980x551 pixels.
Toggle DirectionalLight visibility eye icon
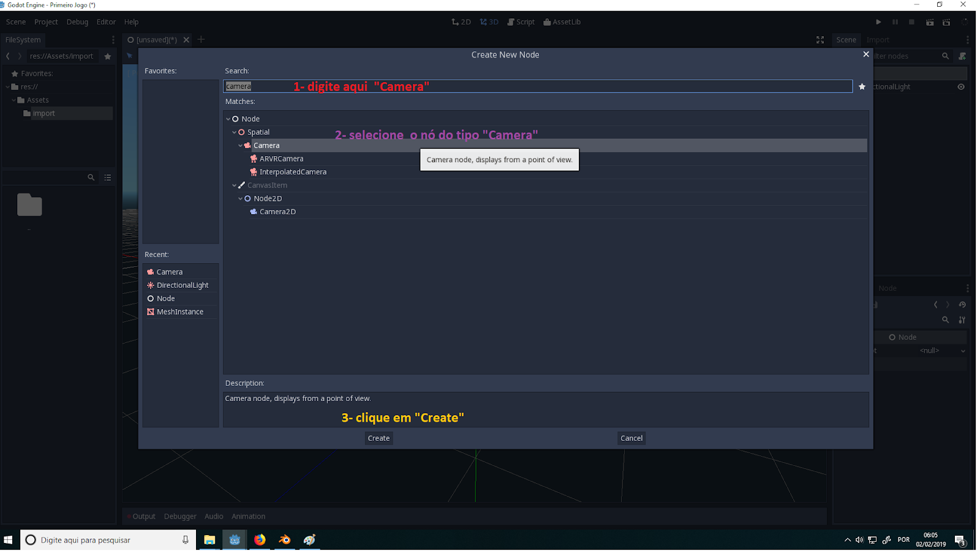coord(961,87)
